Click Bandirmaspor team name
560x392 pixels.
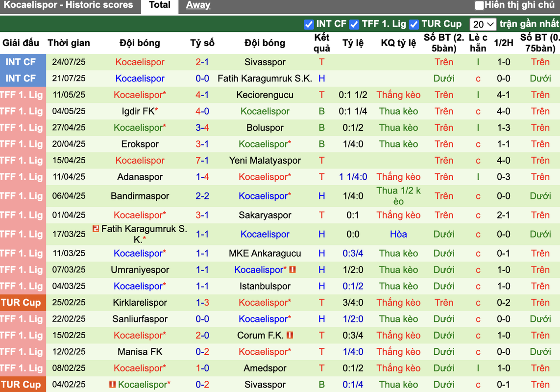pos(140,196)
